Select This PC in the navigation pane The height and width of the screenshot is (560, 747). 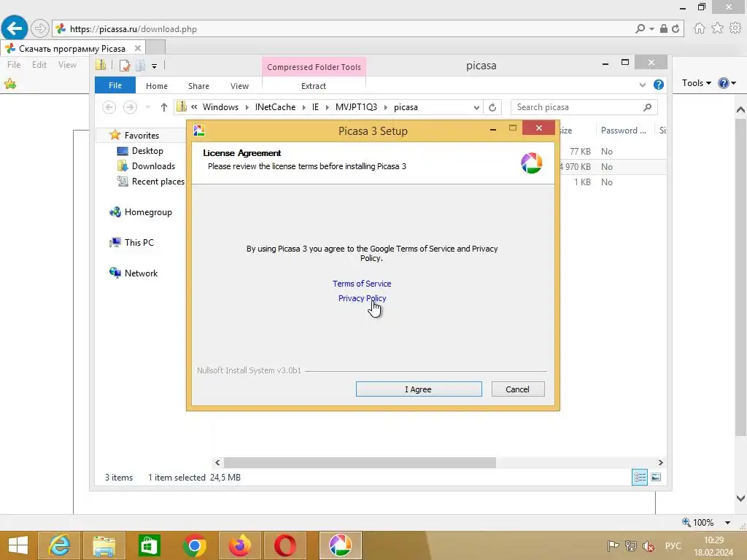click(x=139, y=242)
